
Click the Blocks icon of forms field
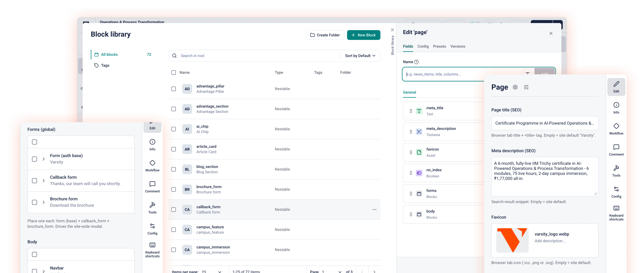point(419,194)
